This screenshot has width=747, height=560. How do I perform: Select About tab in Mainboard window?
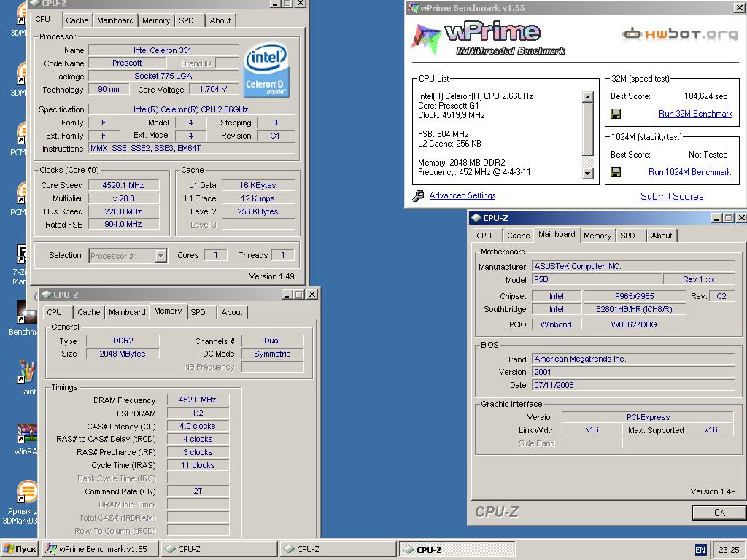coord(661,236)
